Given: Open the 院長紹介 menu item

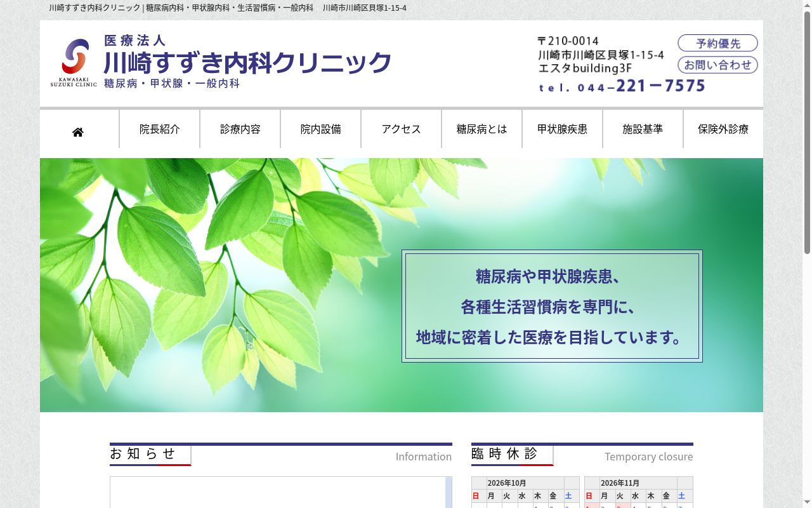Looking at the screenshot, I should pyautogui.click(x=160, y=129).
